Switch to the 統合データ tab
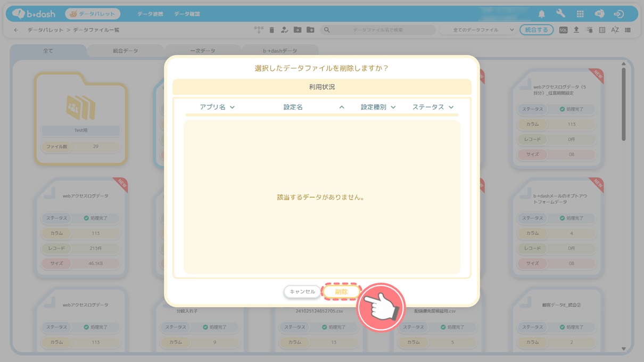Screen dimensions: 644x362 (126, 51)
